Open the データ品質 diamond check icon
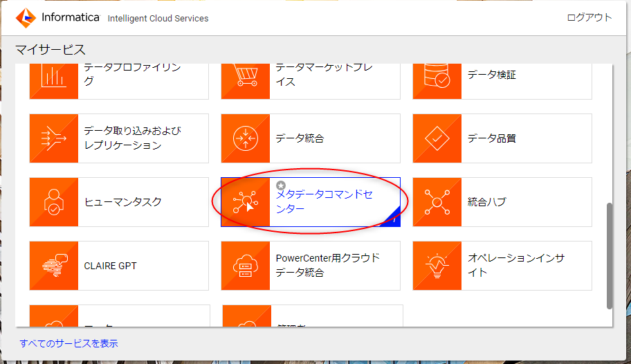Image resolution: width=631 pixels, height=364 pixels. pyautogui.click(x=437, y=138)
